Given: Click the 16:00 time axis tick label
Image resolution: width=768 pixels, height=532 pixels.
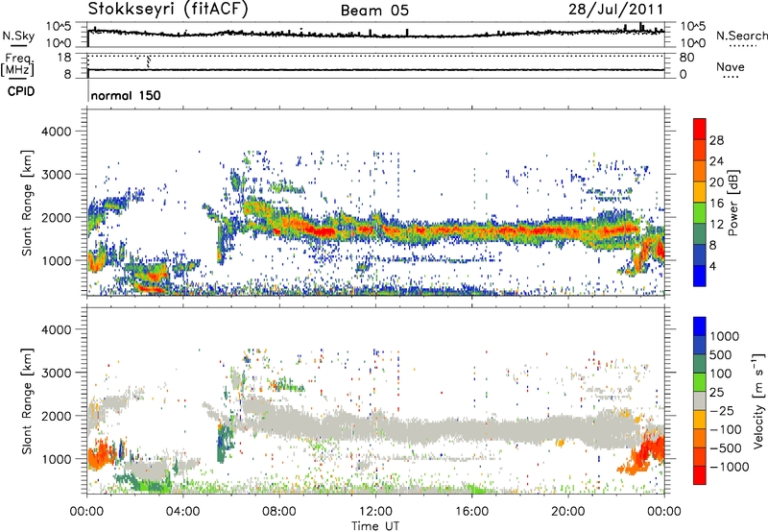Looking at the screenshot, I should [x=471, y=512].
